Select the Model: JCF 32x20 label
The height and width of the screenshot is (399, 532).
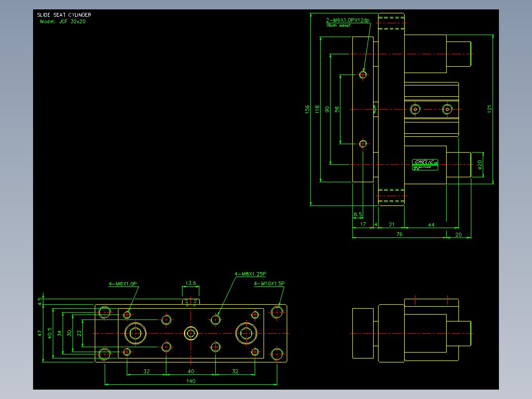(63, 21)
